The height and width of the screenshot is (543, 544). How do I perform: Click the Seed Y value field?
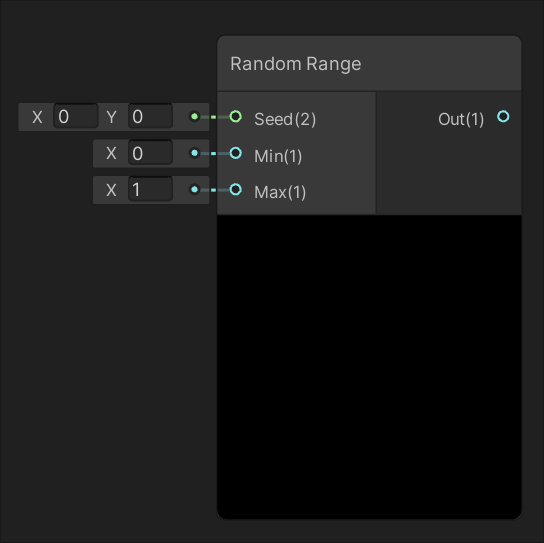tap(150, 116)
